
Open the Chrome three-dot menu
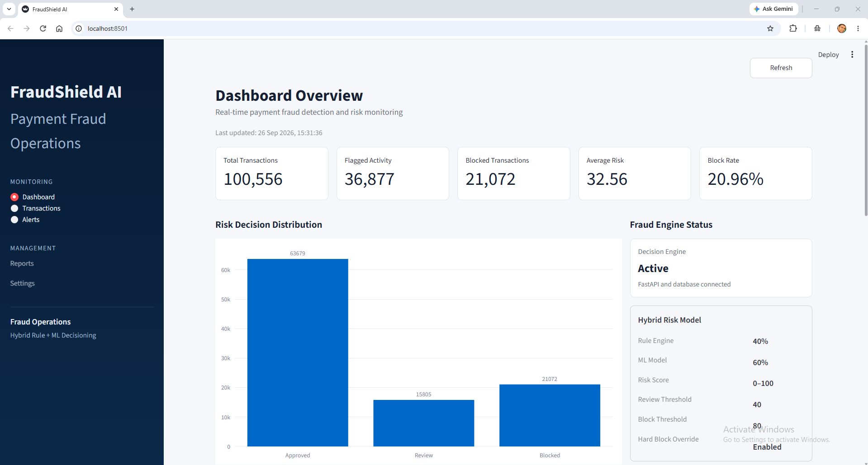click(858, 28)
